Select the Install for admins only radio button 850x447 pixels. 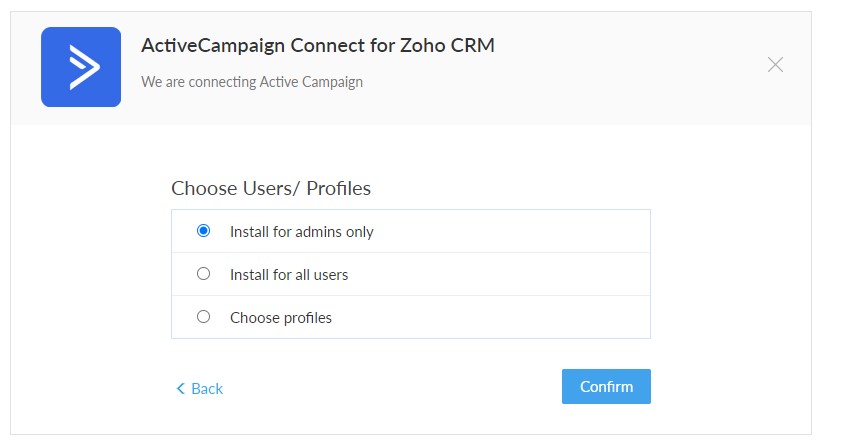203,231
